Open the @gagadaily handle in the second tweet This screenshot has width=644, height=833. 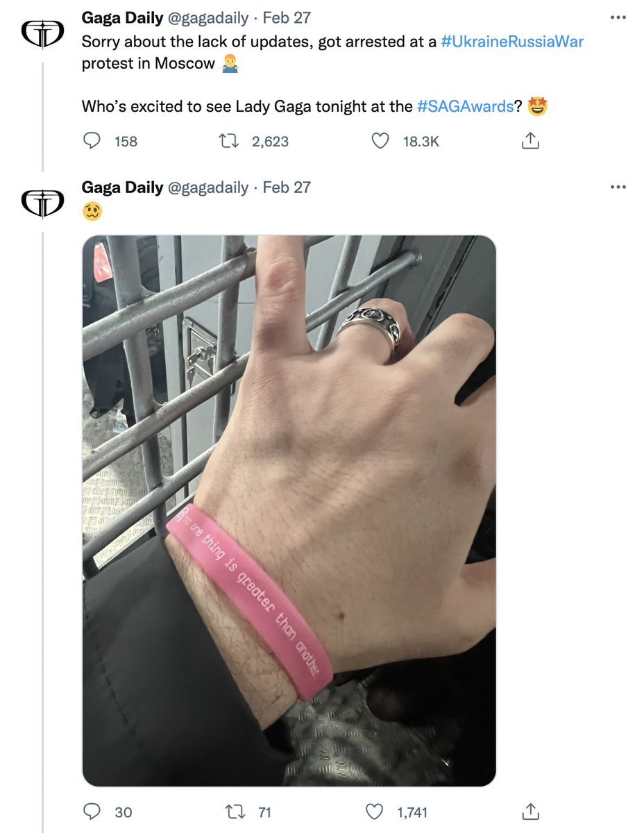click(208, 187)
